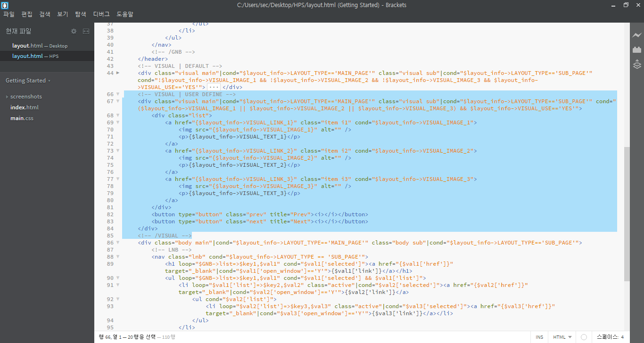Screen dimensions: 644x343
Task: Click the layers upload icon in right toolbar
Action: pos(637,64)
